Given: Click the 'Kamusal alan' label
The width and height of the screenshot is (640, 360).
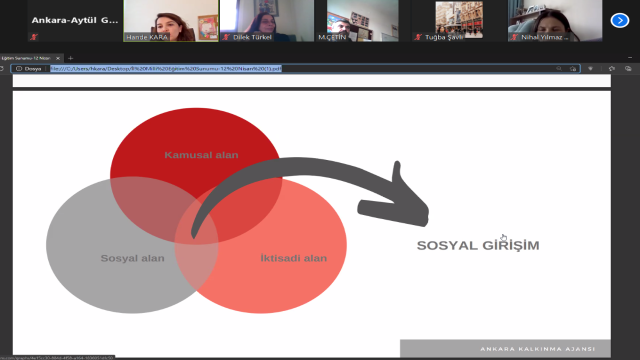Looking at the screenshot, I should pyautogui.click(x=201, y=155).
